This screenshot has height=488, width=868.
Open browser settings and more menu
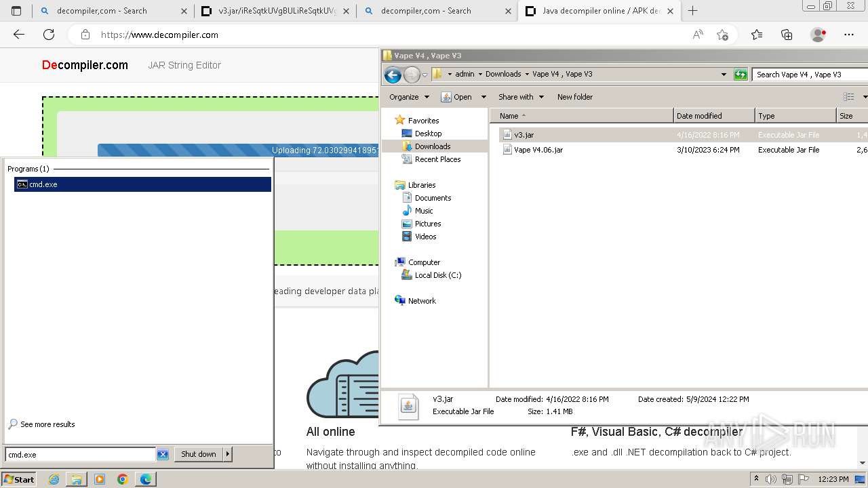pos(849,35)
